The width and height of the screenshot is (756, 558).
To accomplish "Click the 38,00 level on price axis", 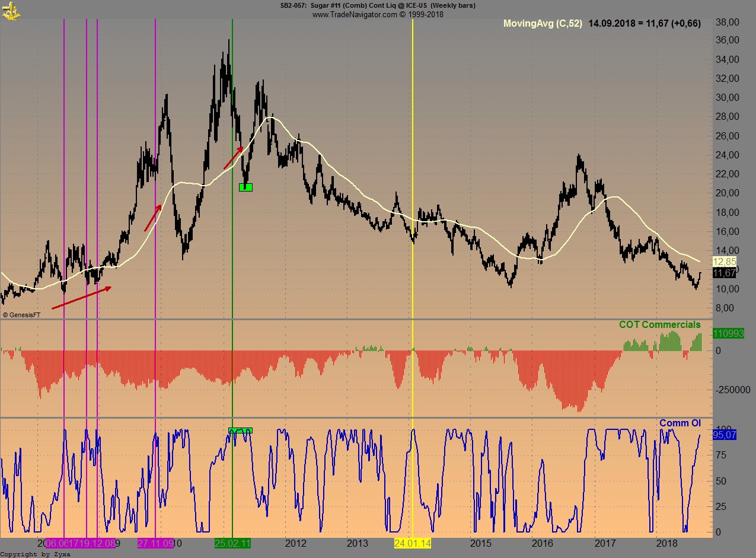I will coord(726,22).
